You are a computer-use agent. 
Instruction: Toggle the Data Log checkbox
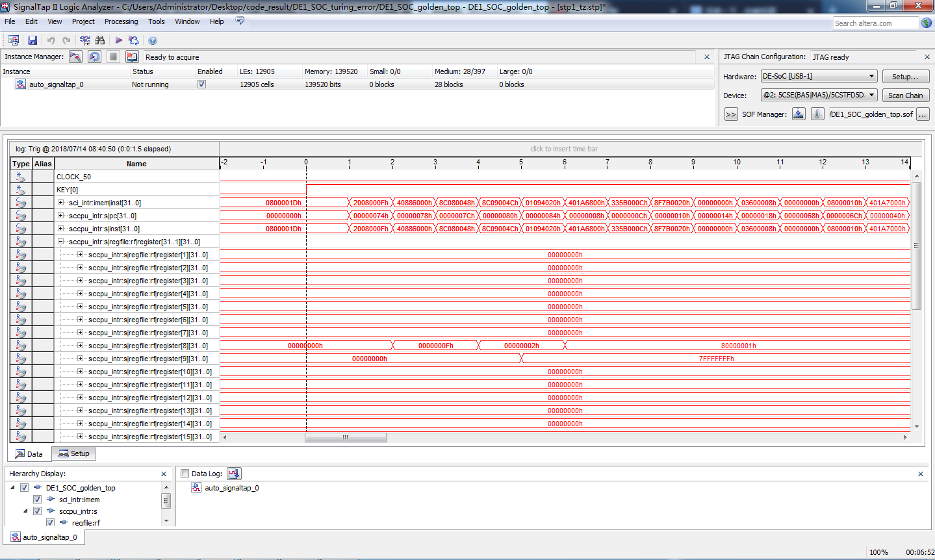[x=185, y=474]
